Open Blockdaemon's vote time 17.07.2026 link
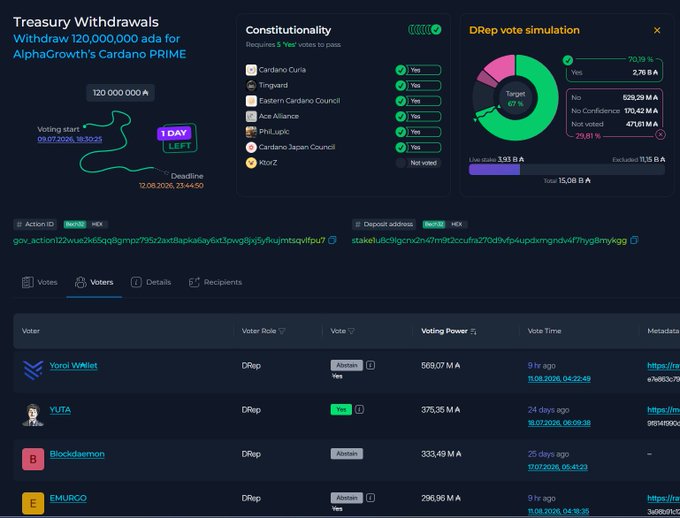The height and width of the screenshot is (518, 680). tap(558, 467)
